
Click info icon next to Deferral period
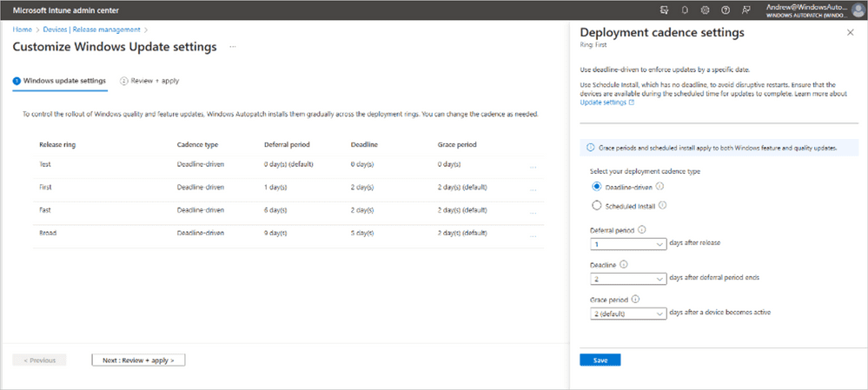641,230
